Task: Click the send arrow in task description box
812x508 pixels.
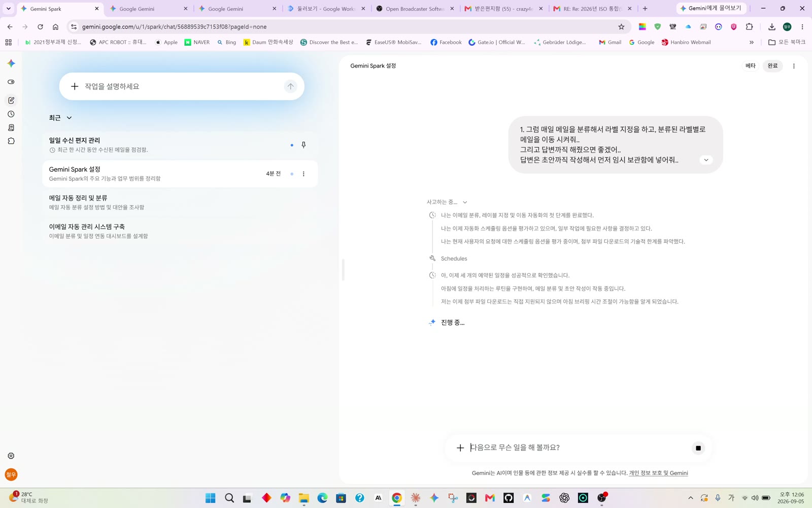Action: [291, 86]
